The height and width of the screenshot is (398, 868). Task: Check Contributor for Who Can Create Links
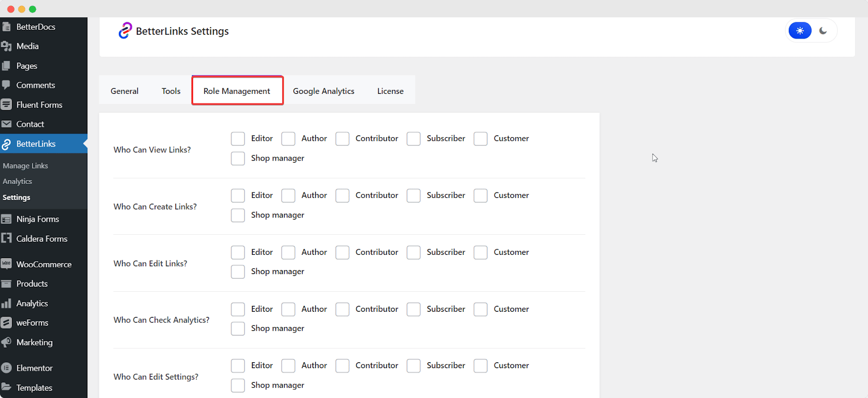(x=342, y=196)
